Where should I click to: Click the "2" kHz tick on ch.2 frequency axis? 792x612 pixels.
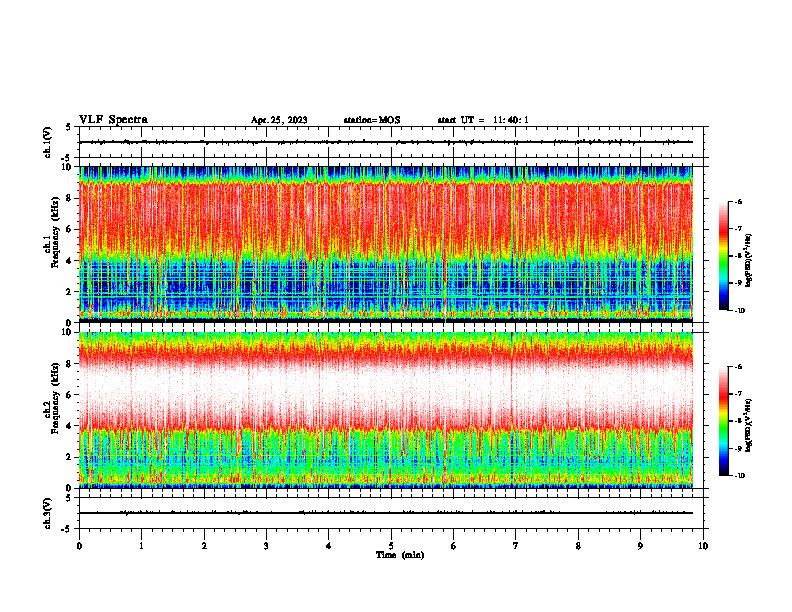coord(70,457)
